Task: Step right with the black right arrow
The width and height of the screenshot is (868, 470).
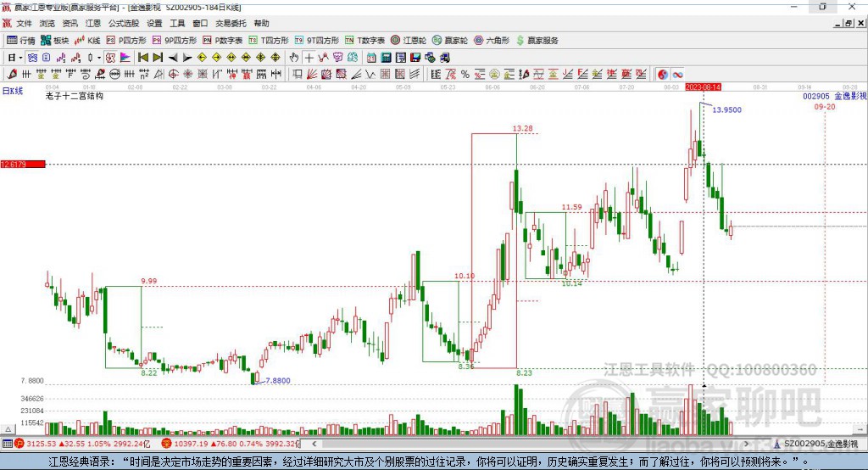Action: (x=187, y=58)
